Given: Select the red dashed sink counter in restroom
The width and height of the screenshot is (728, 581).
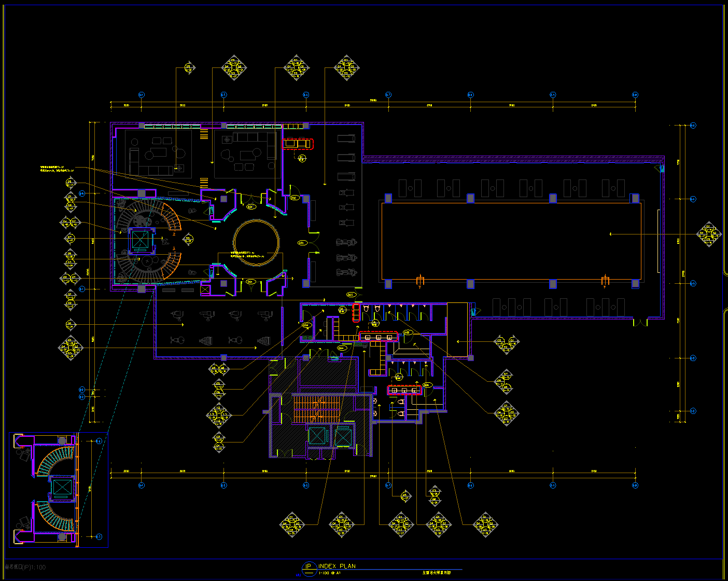Looking at the screenshot, I should (379, 337).
